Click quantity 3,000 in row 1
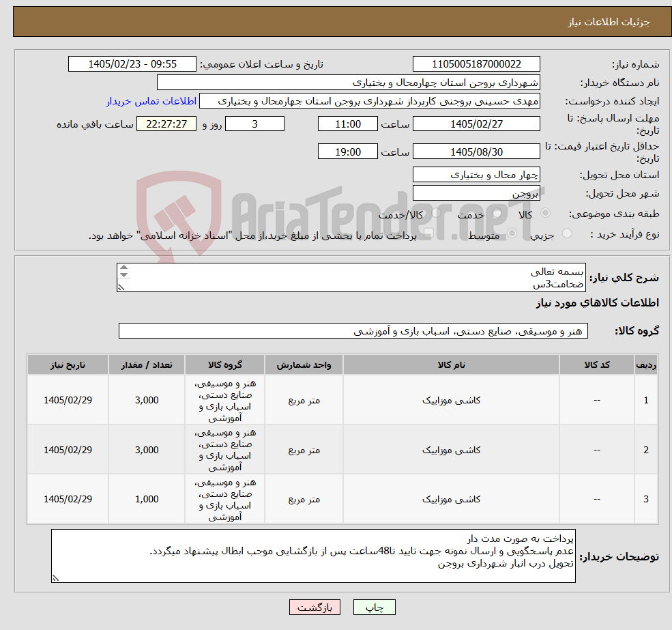Image resolution: width=672 pixels, height=630 pixels. point(147,400)
